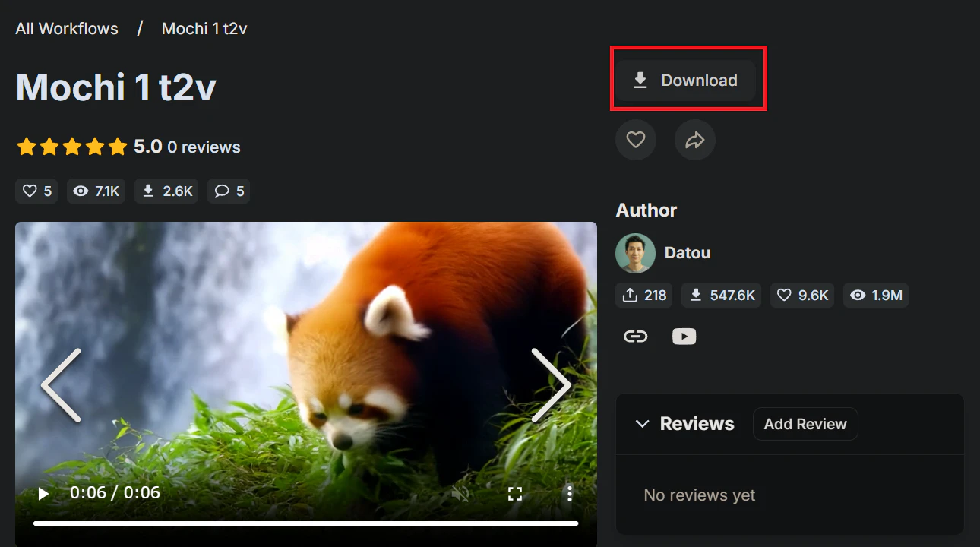Click the 7.1K views stat badge
The height and width of the screenshot is (547, 980).
(96, 191)
